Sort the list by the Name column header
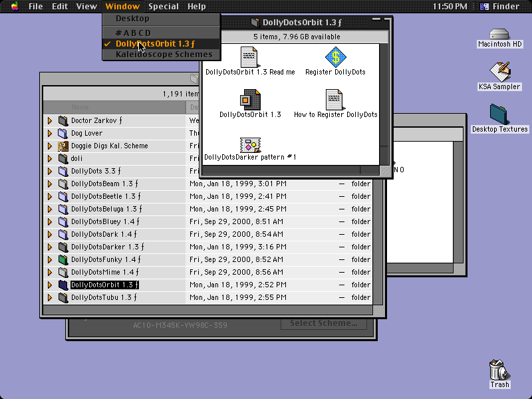The width and height of the screenshot is (532, 399). click(x=114, y=107)
